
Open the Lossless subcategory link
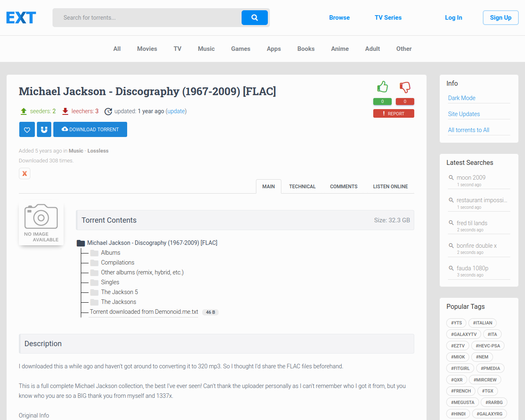(x=98, y=151)
